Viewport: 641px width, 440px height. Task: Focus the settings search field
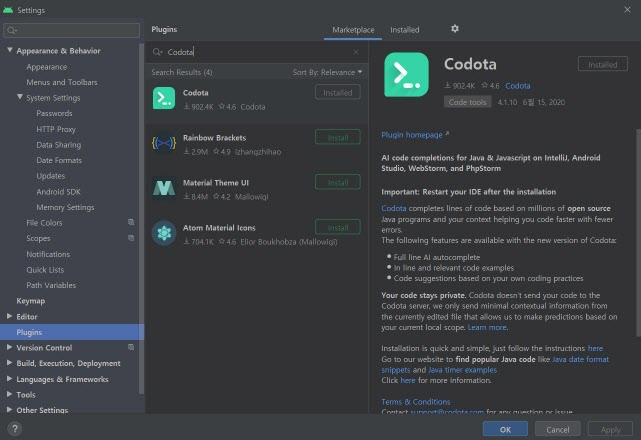[x=72, y=30]
